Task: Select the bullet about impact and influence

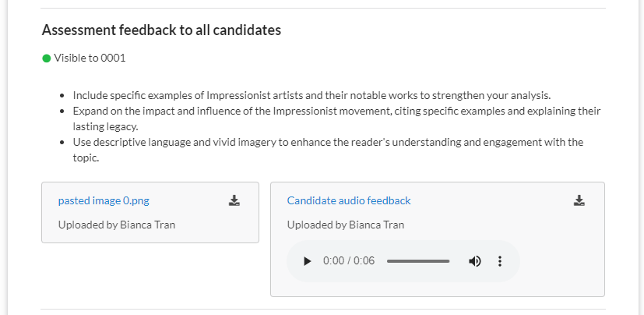Action: click(x=336, y=119)
